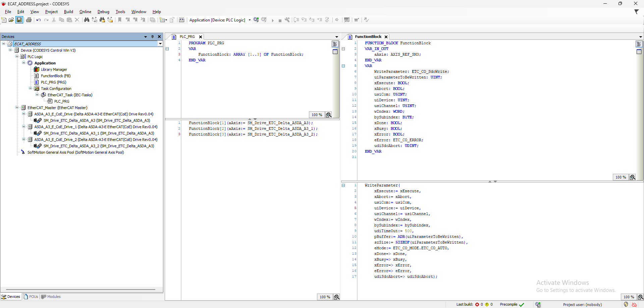This screenshot has width=644, height=308.
Task: Click 100 % zoom in PLC_PRG declaration pane
Action: [x=317, y=115]
